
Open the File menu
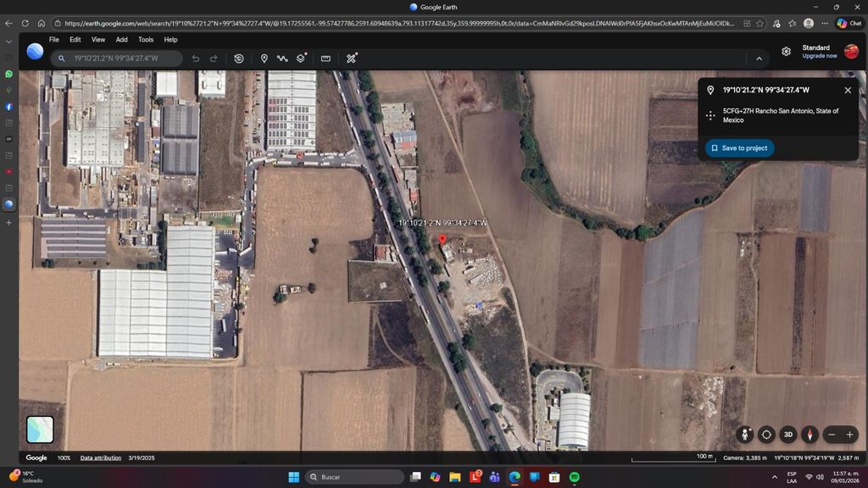click(x=54, y=40)
